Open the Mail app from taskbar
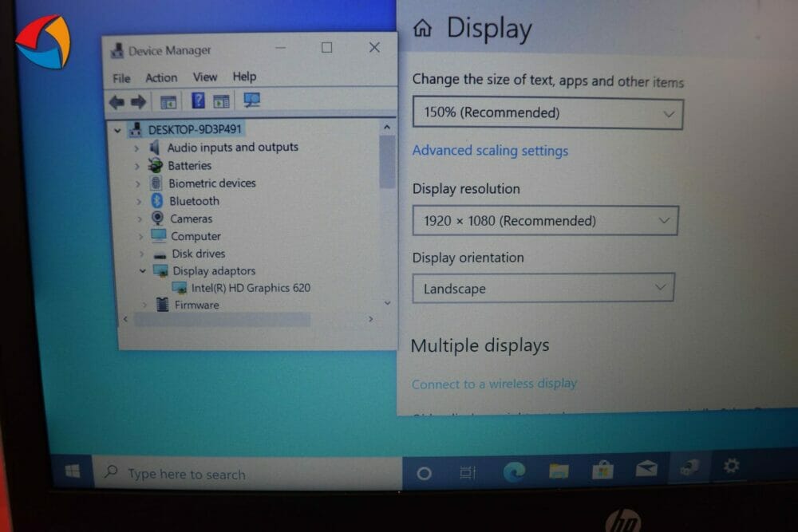 [646, 468]
